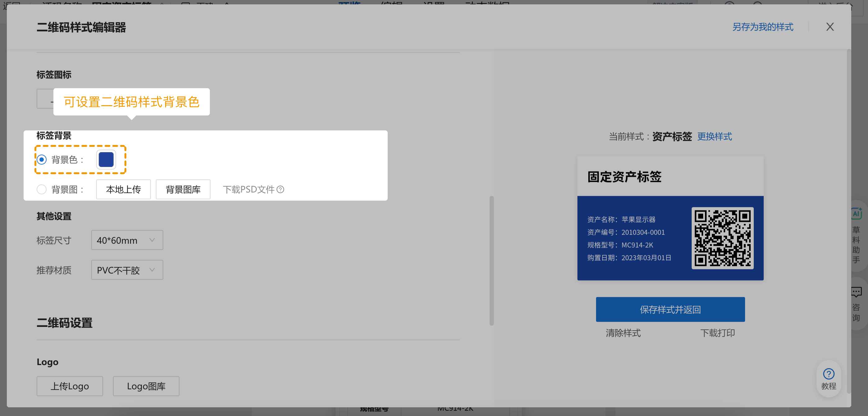Viewport: 868px width, 416px height.
Task: Click the 教程 tutorial help icon
Action: 829,374
